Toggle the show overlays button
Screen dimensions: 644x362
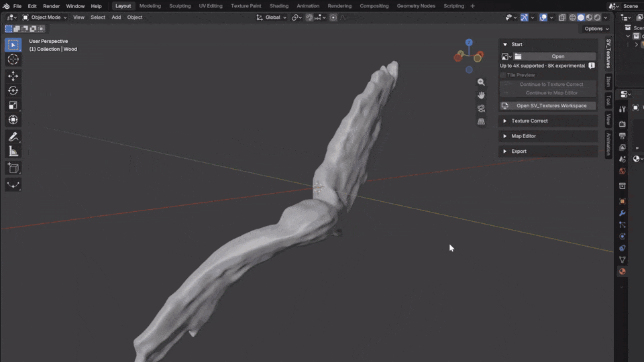point(543,17)
